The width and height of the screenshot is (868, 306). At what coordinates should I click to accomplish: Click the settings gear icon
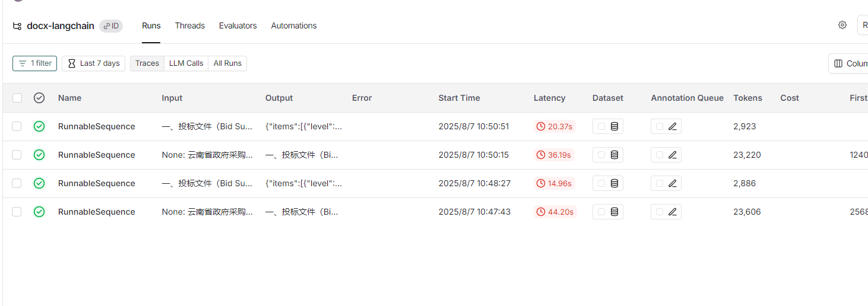click(842, 25)
